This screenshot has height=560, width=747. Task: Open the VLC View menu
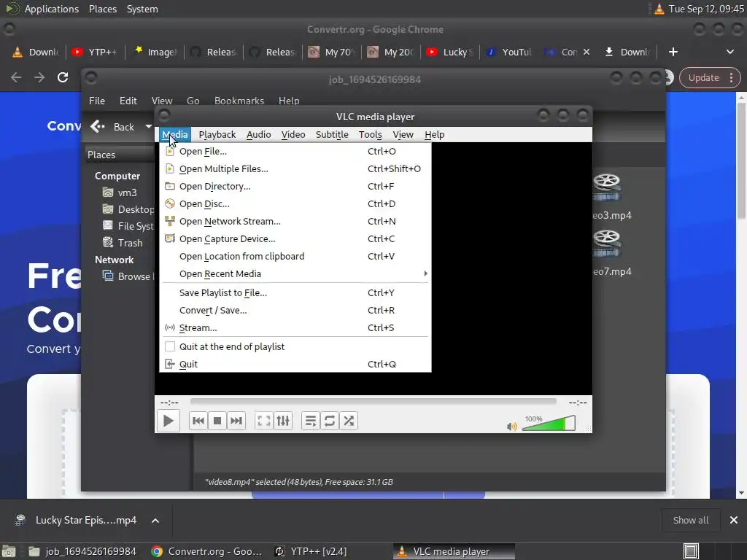403,135
